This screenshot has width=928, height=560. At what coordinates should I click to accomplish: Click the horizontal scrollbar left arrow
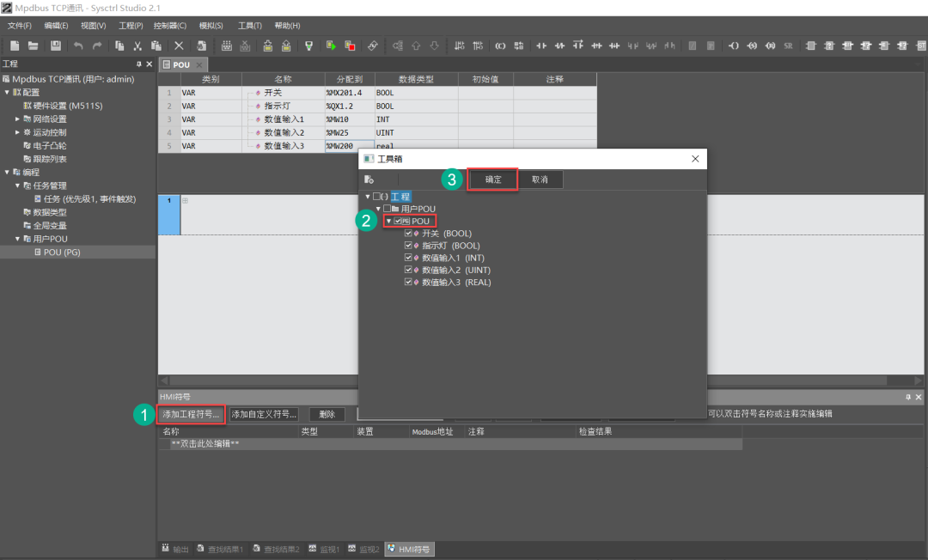click(x=164, y=380)
